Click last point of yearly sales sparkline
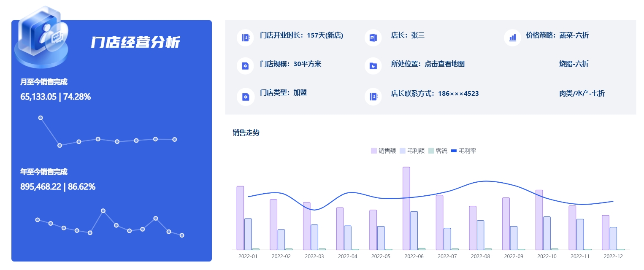The height and width of the screenshot is (270, 644). 182,235
